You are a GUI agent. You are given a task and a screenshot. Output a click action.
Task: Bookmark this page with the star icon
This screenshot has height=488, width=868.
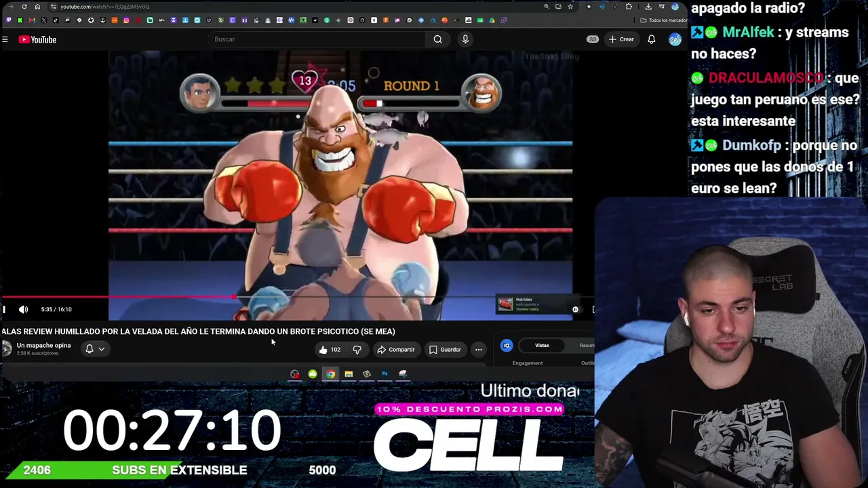coord(570,7)
